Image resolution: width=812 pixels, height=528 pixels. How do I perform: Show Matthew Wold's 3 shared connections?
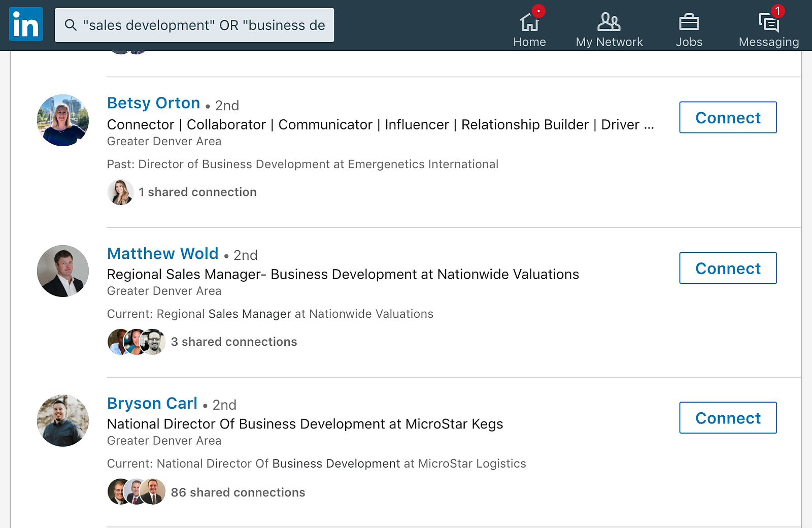[x=233, y=342]
